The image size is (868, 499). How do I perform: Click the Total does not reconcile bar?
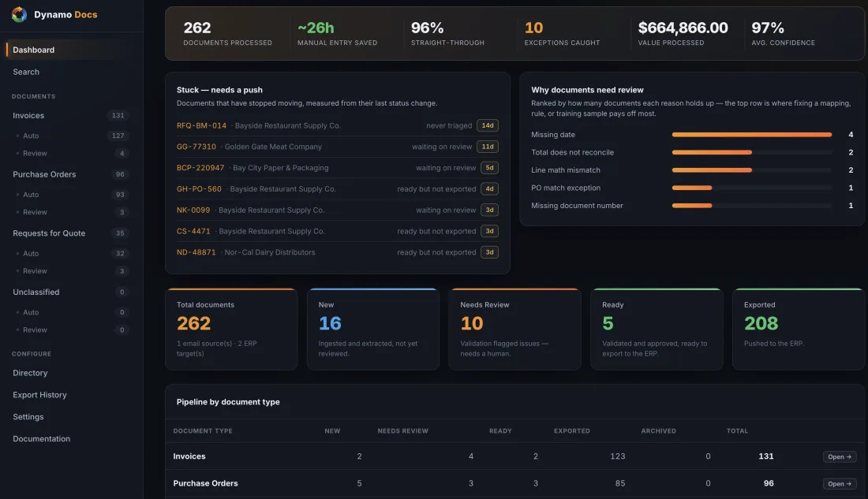click(x=752, y=152)
